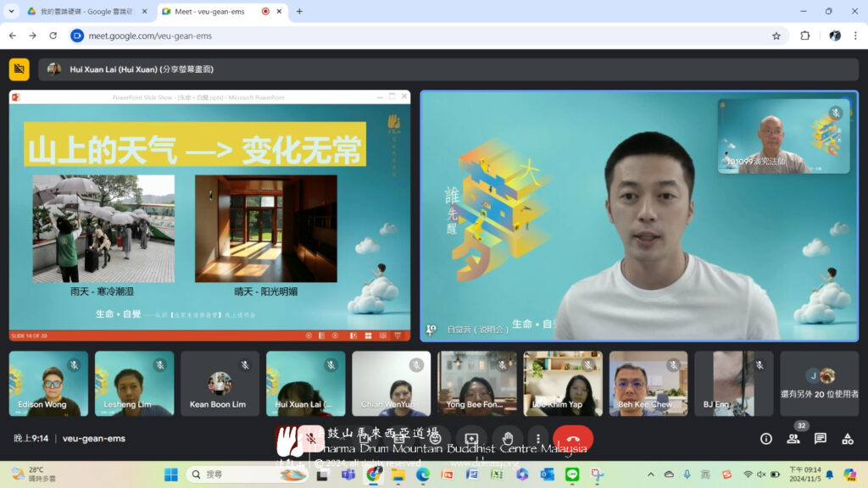Open the present screen button
The image size is (868, 488).
click(x=471, y=439)
